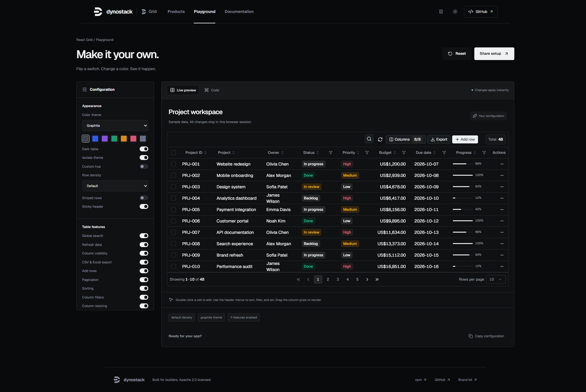Open the Products nav item
Screen dimensions: 586x392
click(176, 12)
